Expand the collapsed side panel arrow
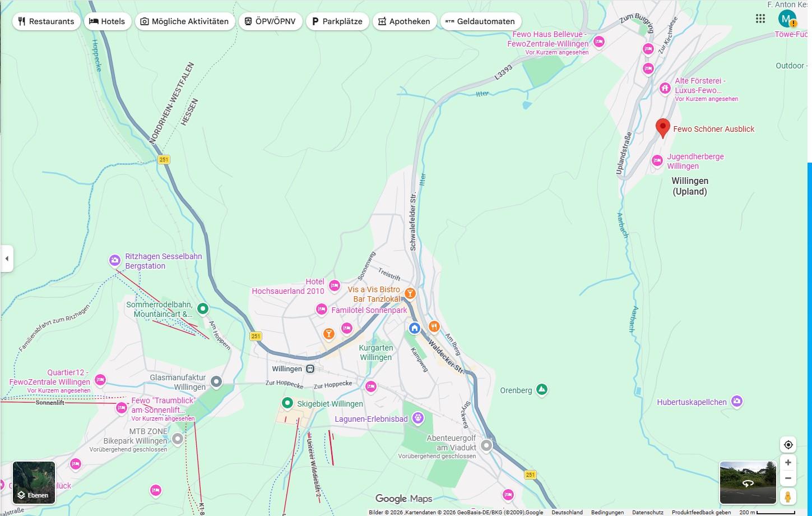The image size is (812, 516). [x=7, y=259]
